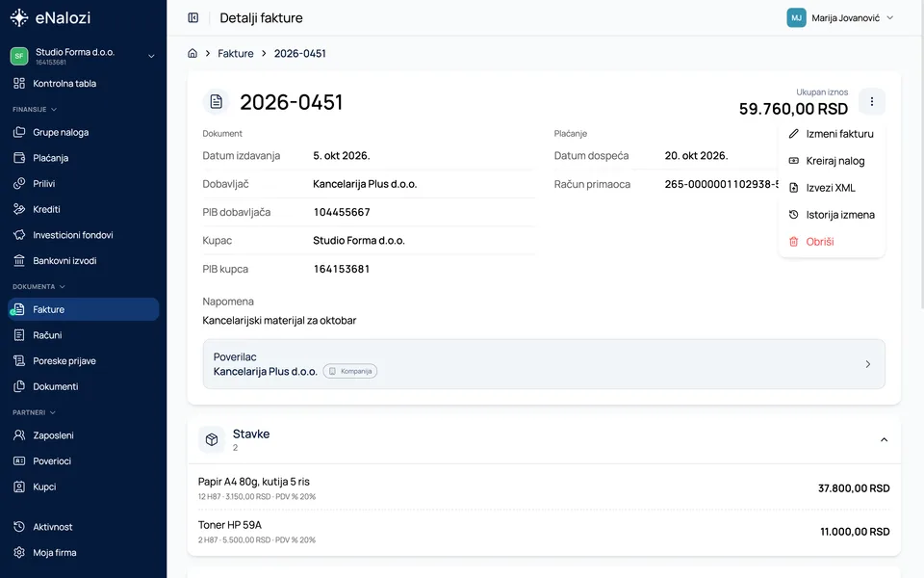924x578 pixels.
Task: Click the recipient account number 265-0000001102938
Action: [721, 184]
